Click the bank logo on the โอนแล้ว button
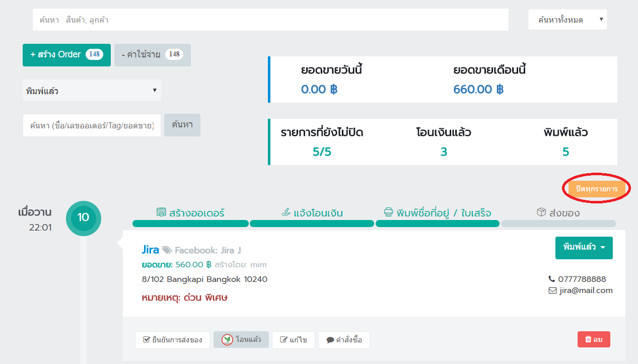 tap(227, 340)
